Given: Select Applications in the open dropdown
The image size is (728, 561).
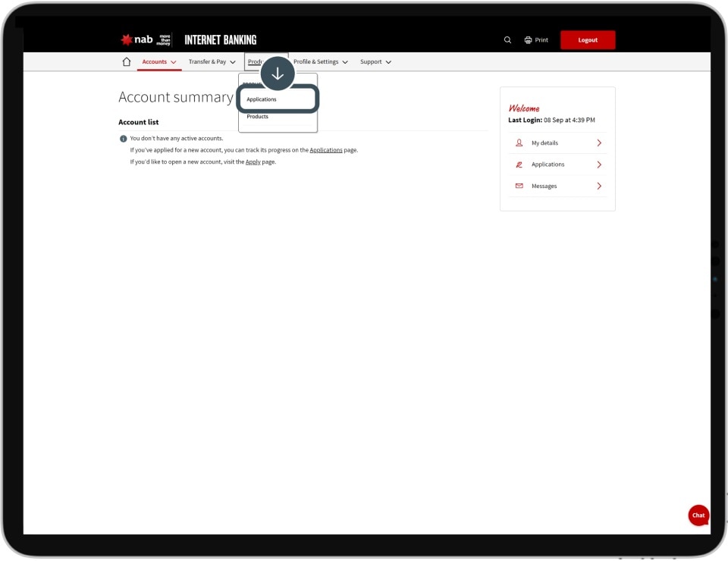Looking at the screenshot, I should click(x=262, y=99).
